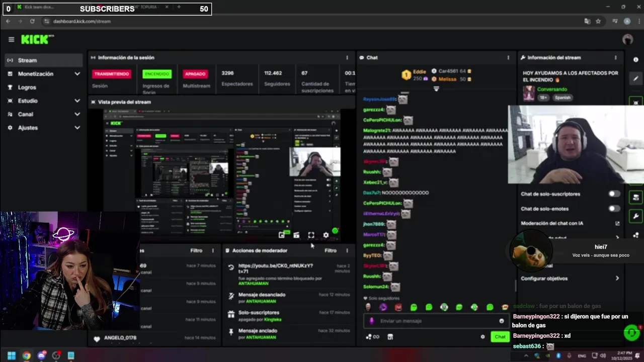This screenshot has height=362, width=644.
Task: Open Filtro in Acciones de moderador panel
Action: [331, 250]
